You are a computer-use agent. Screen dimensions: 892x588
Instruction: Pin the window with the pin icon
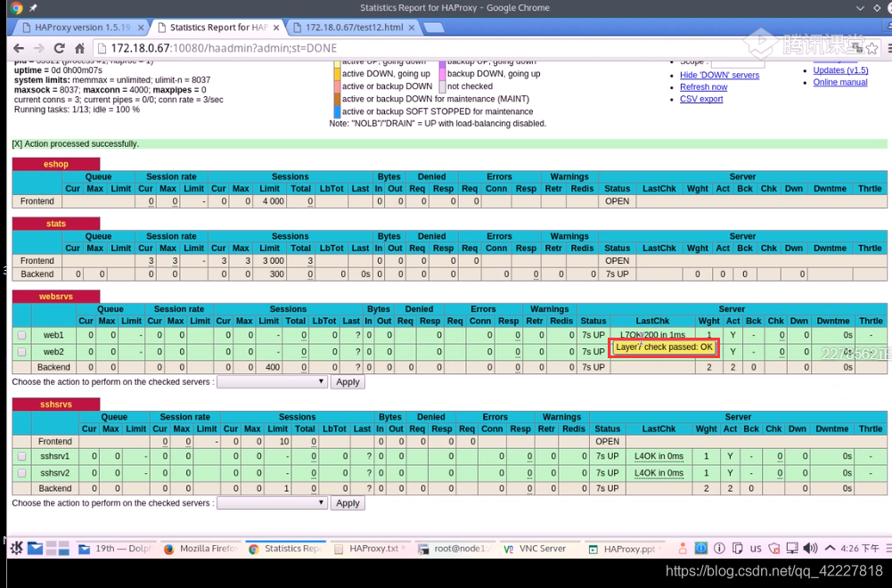33,8
